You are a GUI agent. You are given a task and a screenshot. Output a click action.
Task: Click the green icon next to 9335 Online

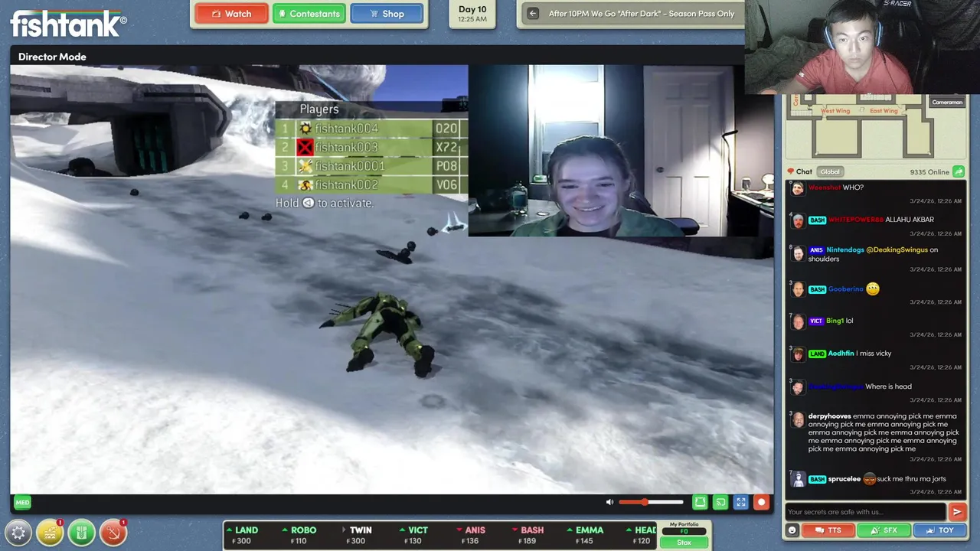tap(958, 171)
